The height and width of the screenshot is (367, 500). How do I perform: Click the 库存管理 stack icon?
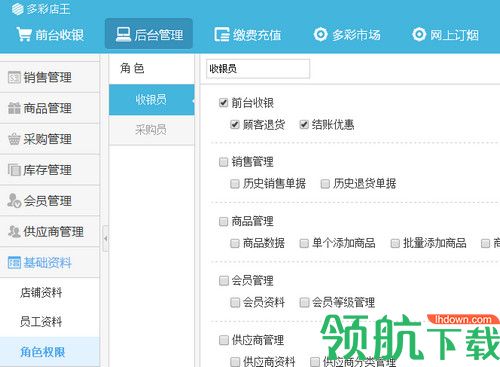click(14, 170)
